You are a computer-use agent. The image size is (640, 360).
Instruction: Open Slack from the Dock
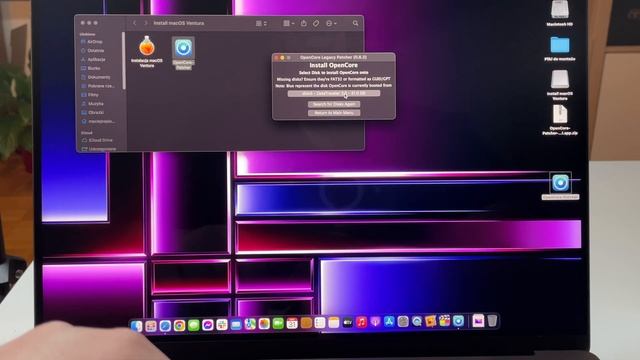click(x=222, y=325)
